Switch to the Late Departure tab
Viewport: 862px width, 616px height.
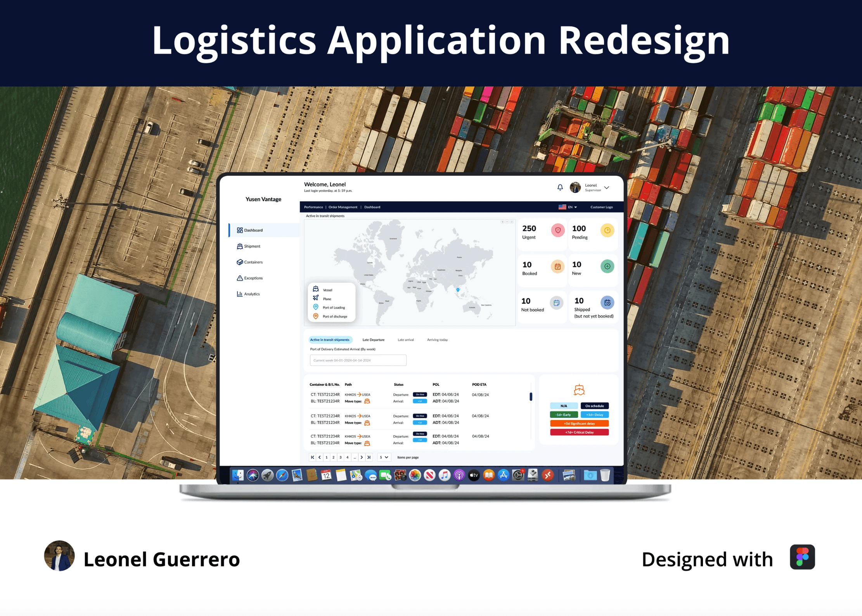pos(373,340)
